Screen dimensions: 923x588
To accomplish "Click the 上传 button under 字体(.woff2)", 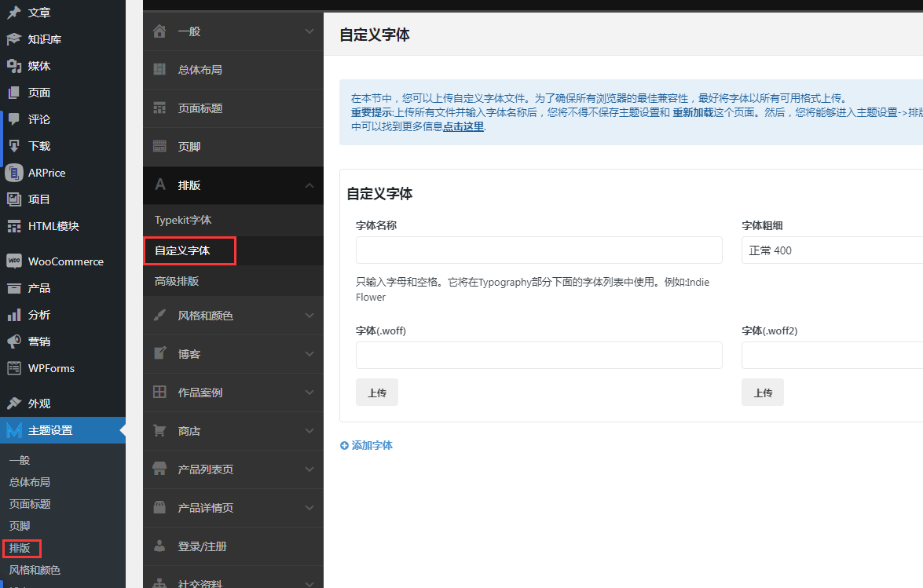I will [x=762, y=393].
